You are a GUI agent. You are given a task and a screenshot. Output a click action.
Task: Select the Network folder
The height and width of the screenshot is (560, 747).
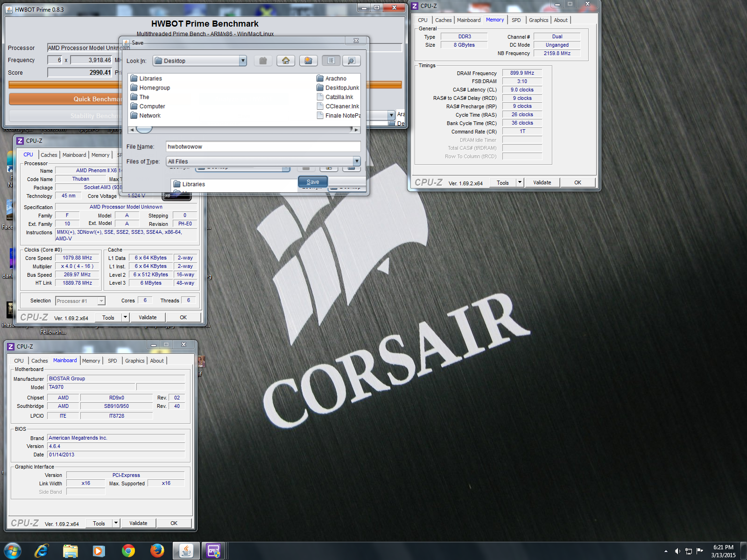coord(145,116)
